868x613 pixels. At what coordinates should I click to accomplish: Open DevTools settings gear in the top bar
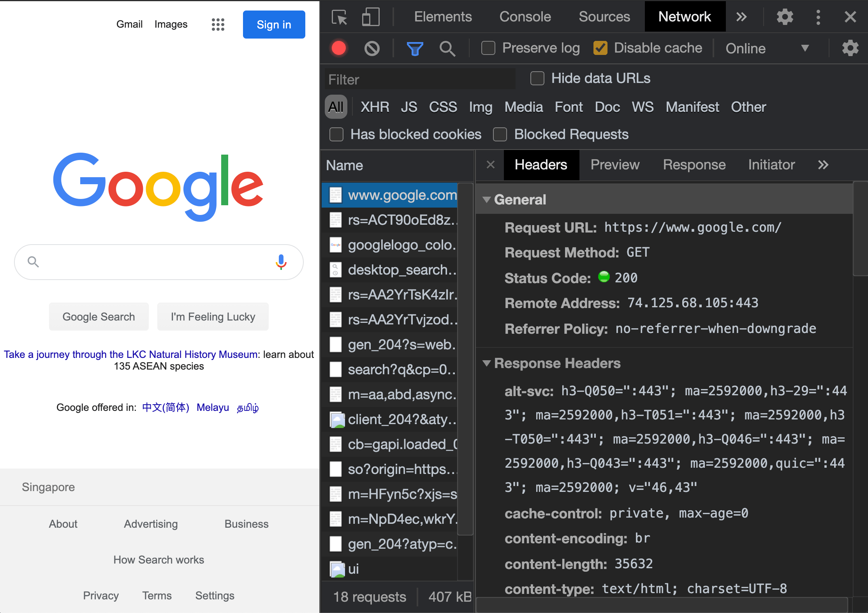pyautogui.click(x=785, y=17)
